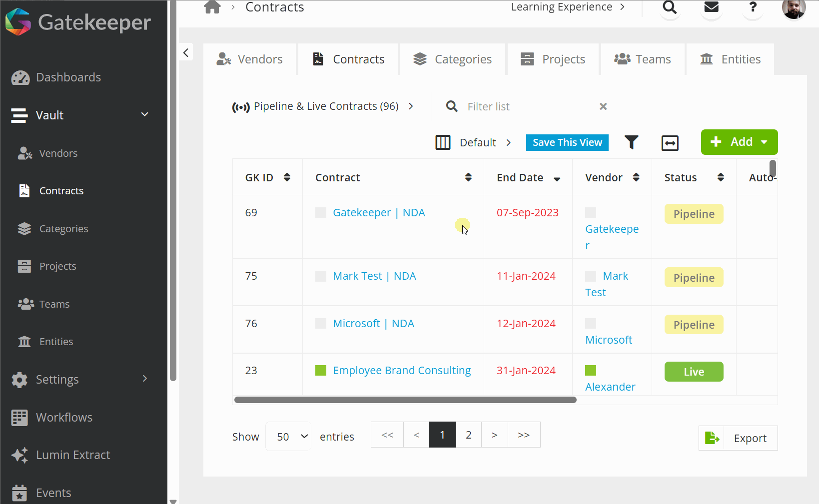
Task: Click the columns layout icon beside Default
Action: [x=443, y=142]
